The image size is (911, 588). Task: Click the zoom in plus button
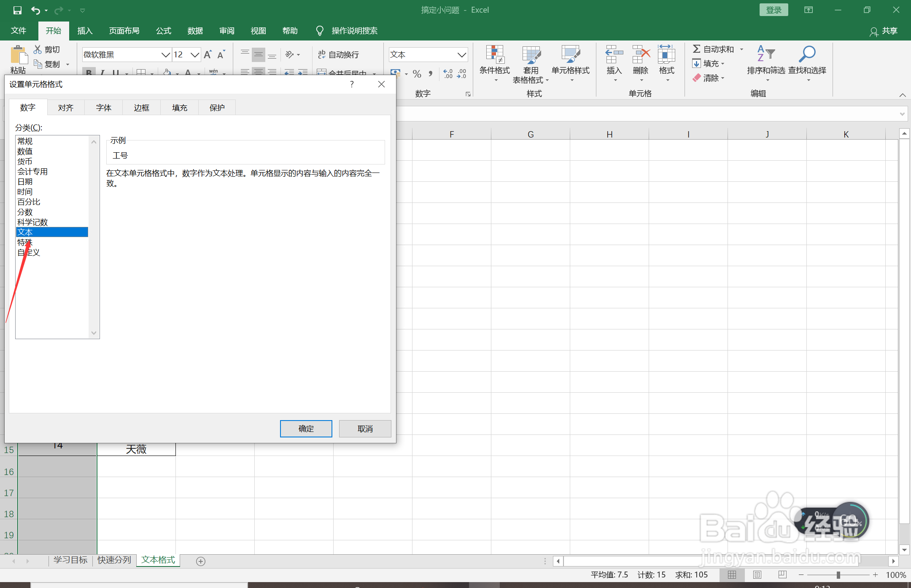tap(875, 575)
